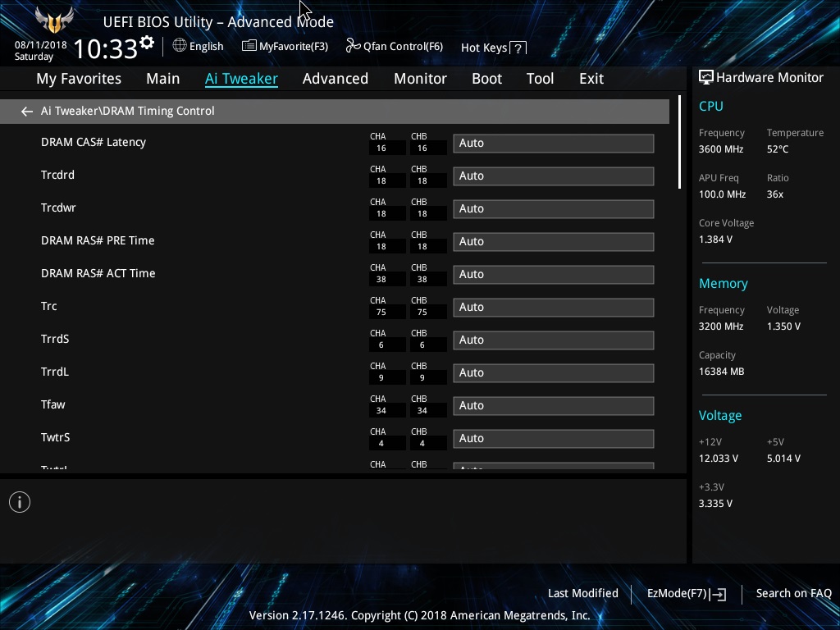
Task: Open the Qfan Control fan icon
Action: point(353,46)
